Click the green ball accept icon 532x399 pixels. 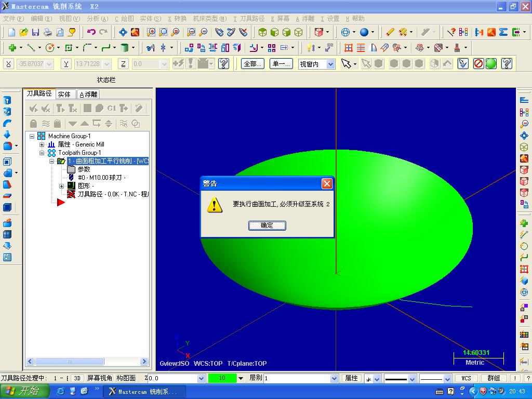(x=491, y=63)
